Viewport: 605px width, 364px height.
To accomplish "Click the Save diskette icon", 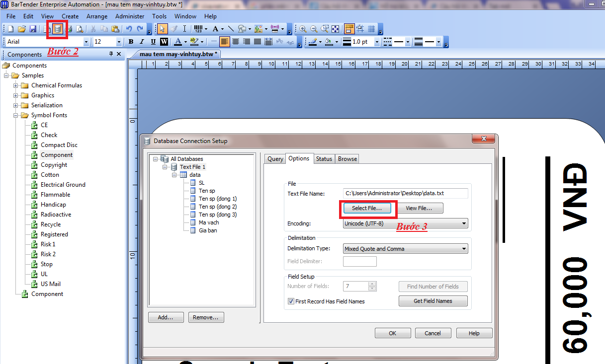I will (33, 29).
